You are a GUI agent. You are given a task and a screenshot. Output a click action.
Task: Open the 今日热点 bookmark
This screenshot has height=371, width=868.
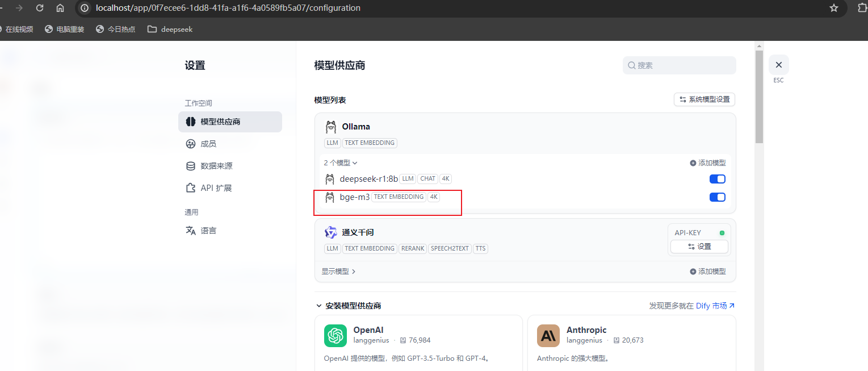115,29
